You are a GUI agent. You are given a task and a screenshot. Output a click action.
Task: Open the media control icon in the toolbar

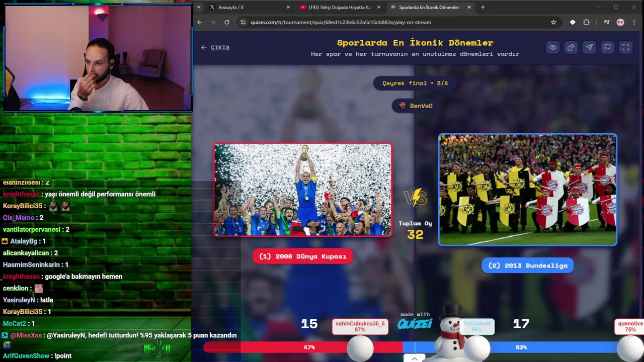(x=607, y=22)
